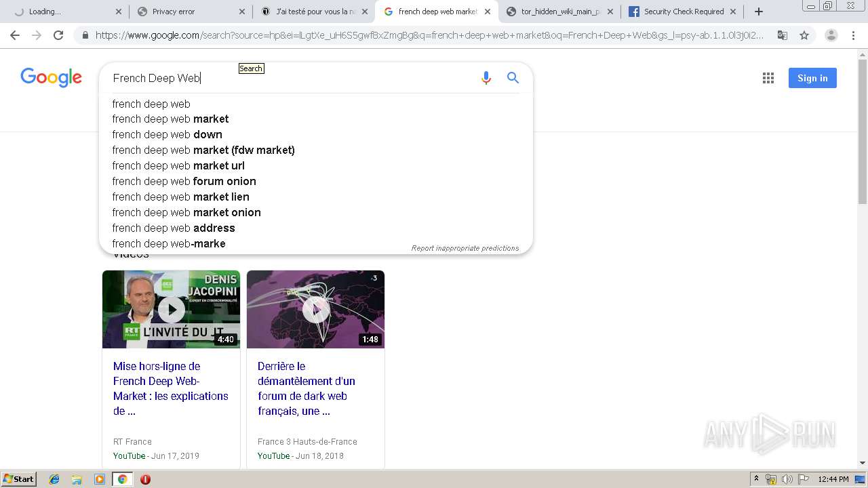Click the address bar URL
Viewport: 868px width, 488px height.
(x=429, y=35)
